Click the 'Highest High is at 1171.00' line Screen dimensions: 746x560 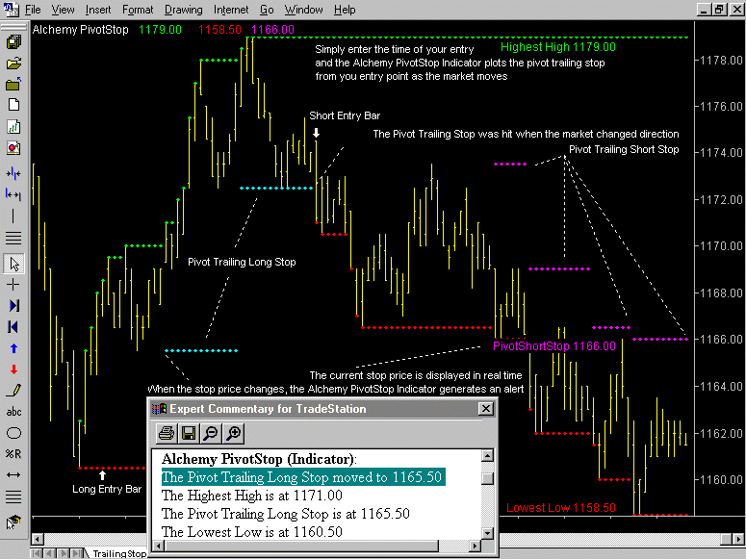(x=251, y=496)
